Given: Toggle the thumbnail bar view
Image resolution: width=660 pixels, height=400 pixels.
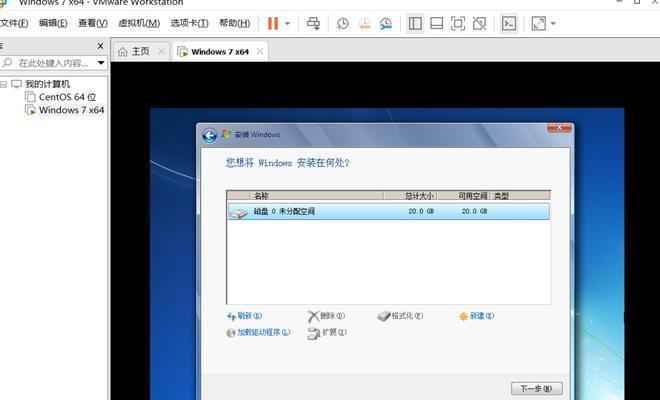Looking at the screenshot, I should pos(436,23).
